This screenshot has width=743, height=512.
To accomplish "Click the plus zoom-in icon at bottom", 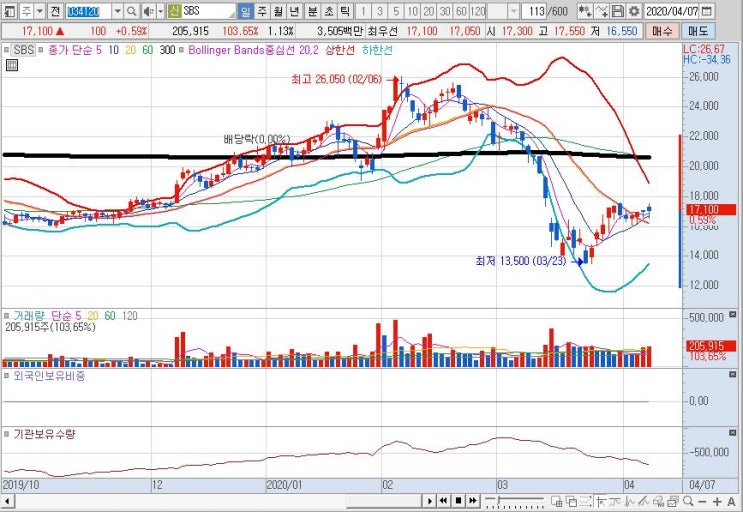I will point(716,501).
